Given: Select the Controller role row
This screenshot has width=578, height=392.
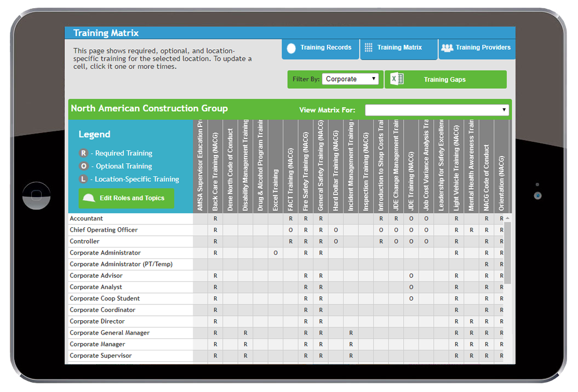Looking at the screenshot, I should point(130,241).
